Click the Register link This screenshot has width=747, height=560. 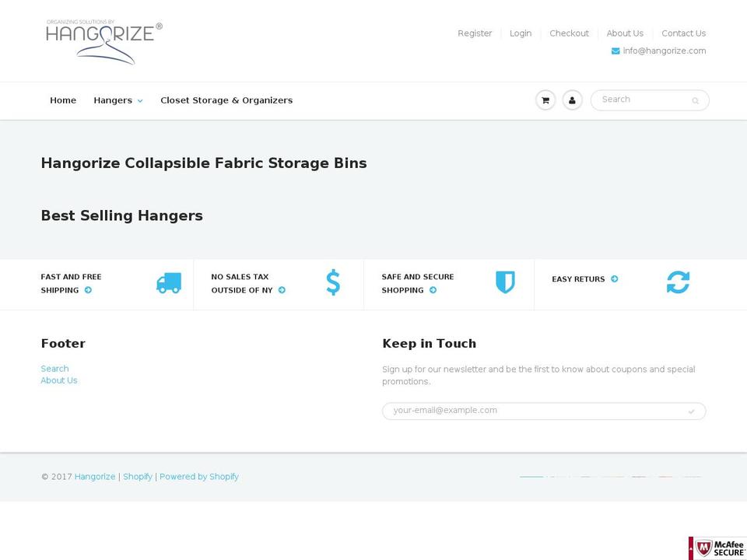pos(475,33)
